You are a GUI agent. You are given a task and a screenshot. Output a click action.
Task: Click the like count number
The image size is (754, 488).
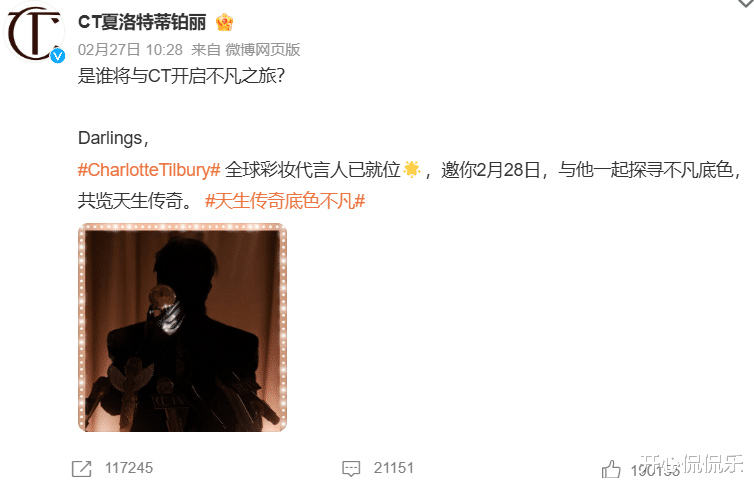655,471
